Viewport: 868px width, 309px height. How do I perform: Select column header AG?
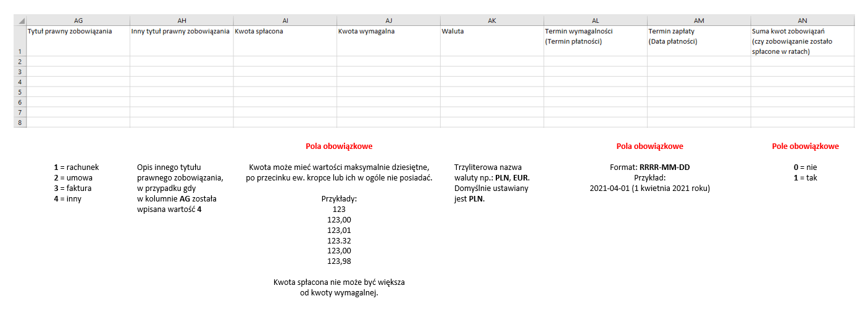point(78,20)
